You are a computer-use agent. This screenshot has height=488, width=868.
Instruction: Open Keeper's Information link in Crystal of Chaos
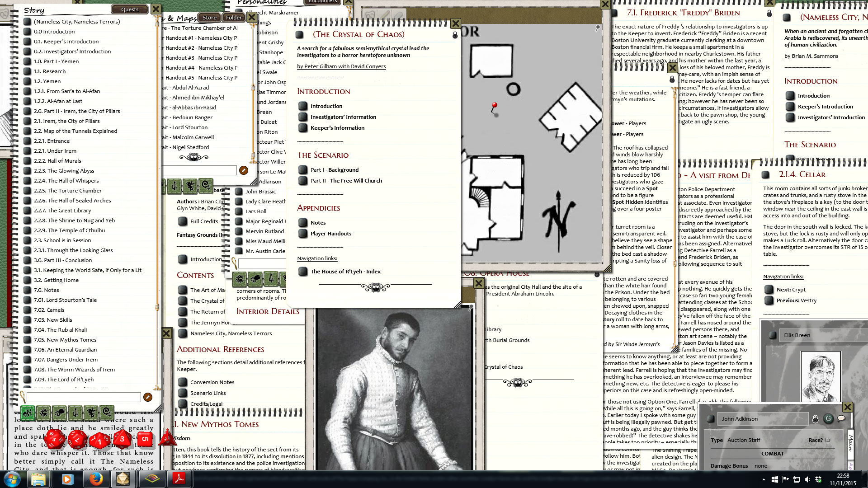pyautogui.click(x=337, y=128)
